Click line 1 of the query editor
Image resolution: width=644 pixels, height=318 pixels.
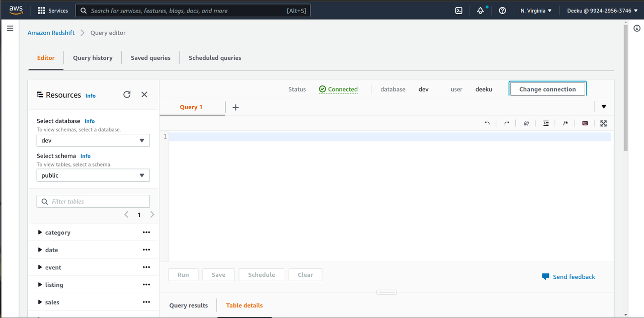pos(390,137)
